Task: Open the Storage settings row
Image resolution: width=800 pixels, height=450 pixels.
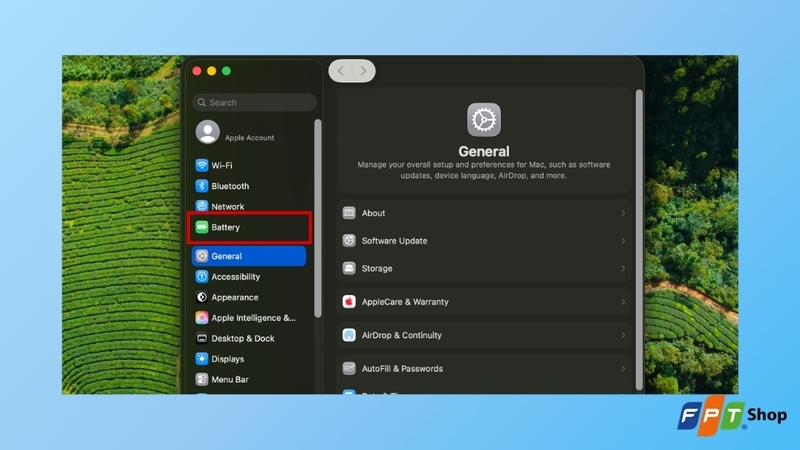Action: tap(484, 268)
